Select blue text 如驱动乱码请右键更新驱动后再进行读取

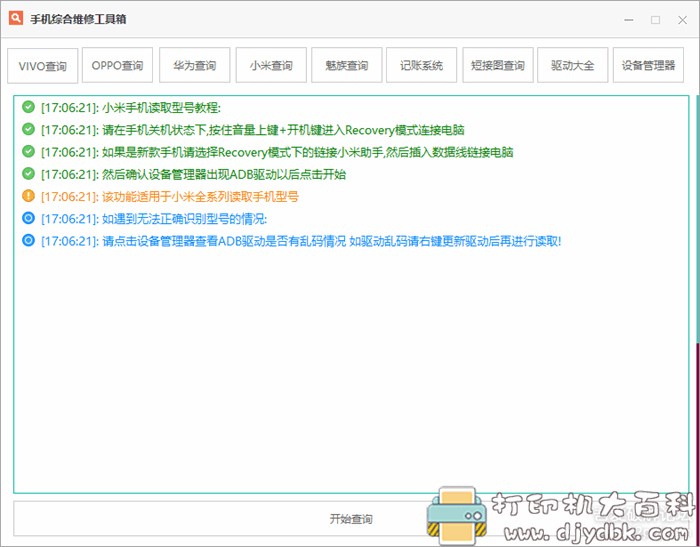point(455,242)
